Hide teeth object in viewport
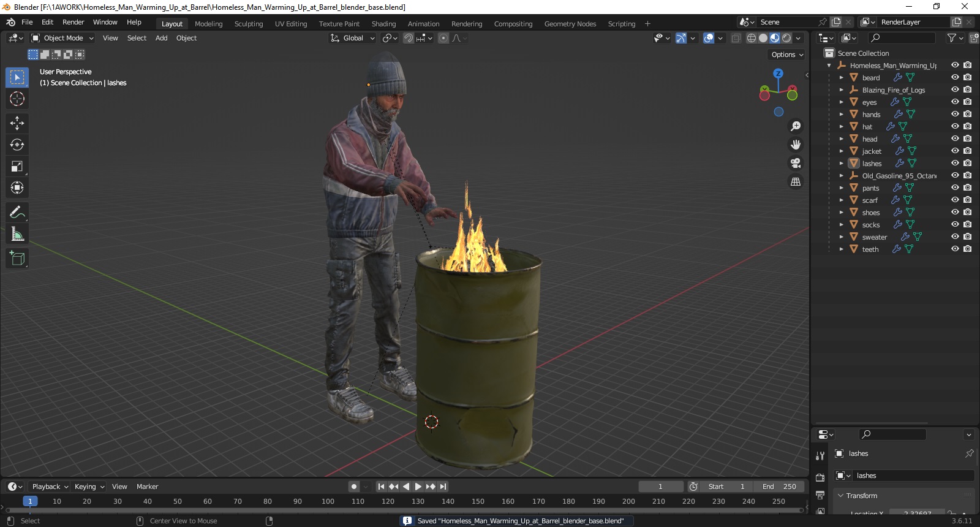 (x=955, y=249)
